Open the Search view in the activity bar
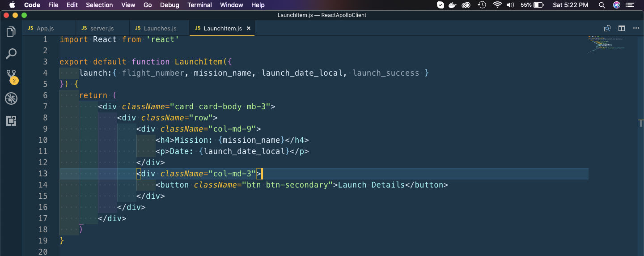Screen dimensions: 644x256 click(11, 54)
